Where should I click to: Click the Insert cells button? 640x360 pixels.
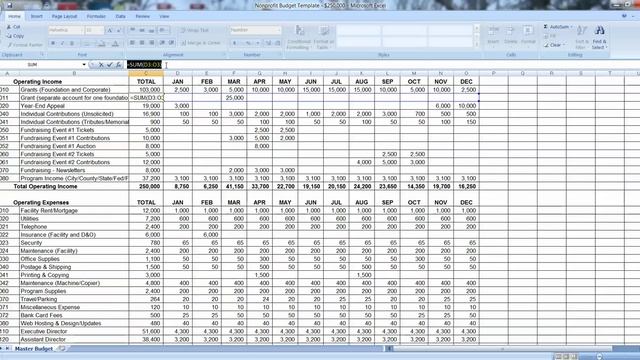pos(493,36)
